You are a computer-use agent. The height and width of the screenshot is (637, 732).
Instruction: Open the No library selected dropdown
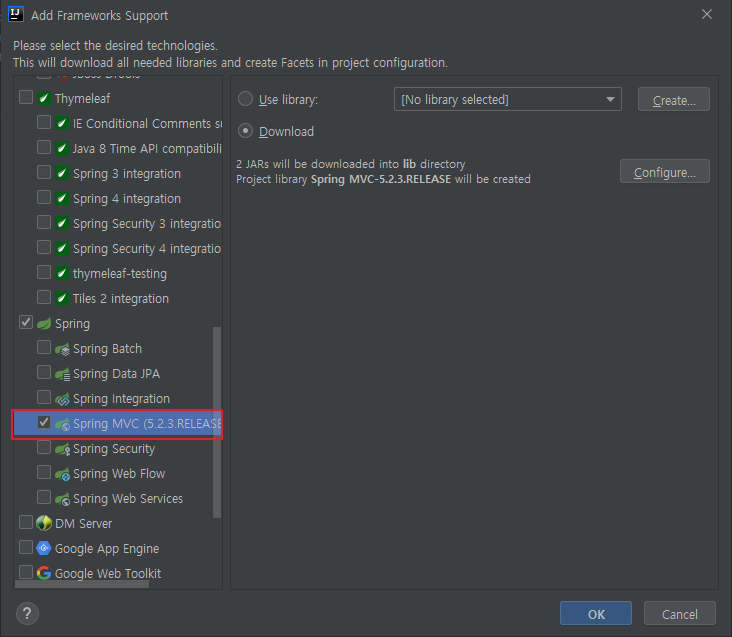(x=507, y=99)
